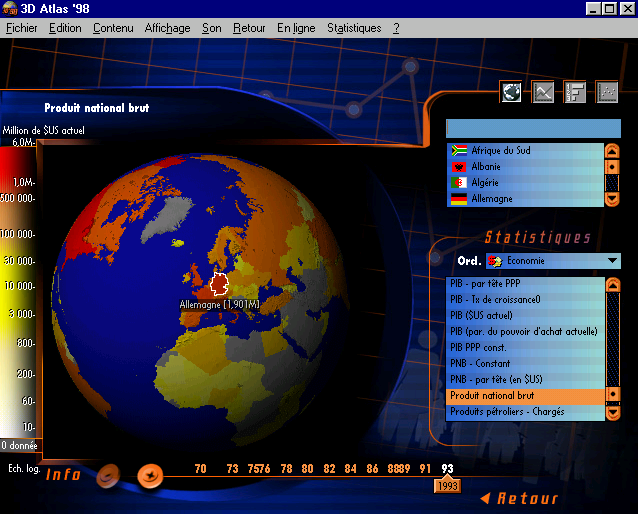Select country Allemagne
Viewport: 638px width, 514px height.
point(525,199)
